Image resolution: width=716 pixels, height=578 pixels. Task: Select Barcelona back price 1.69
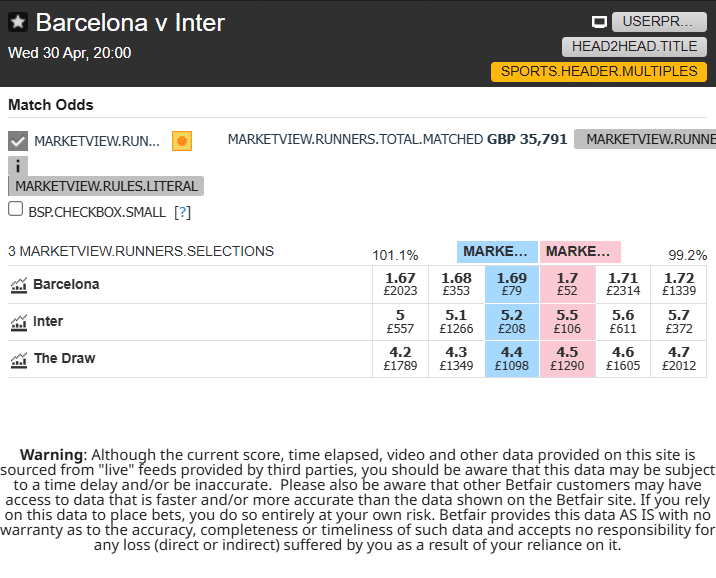coord(512,284)
